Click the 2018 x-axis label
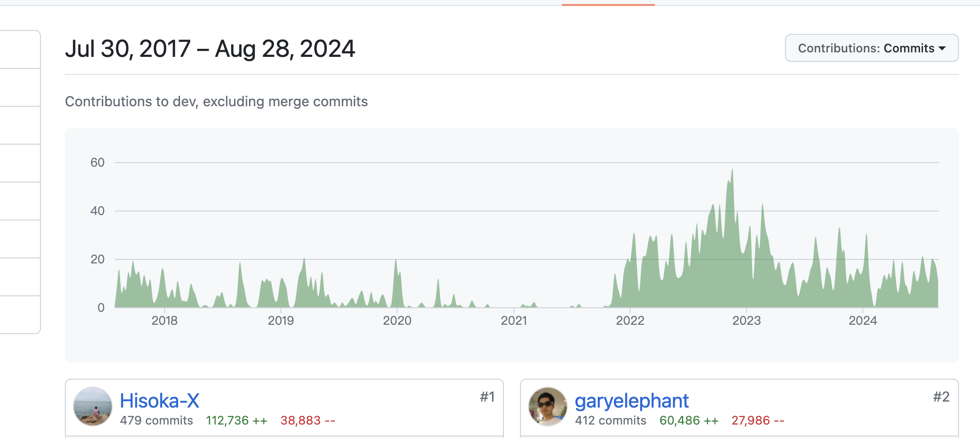The width and height of the screenshot is (980, 438). [x=165, y=320]
